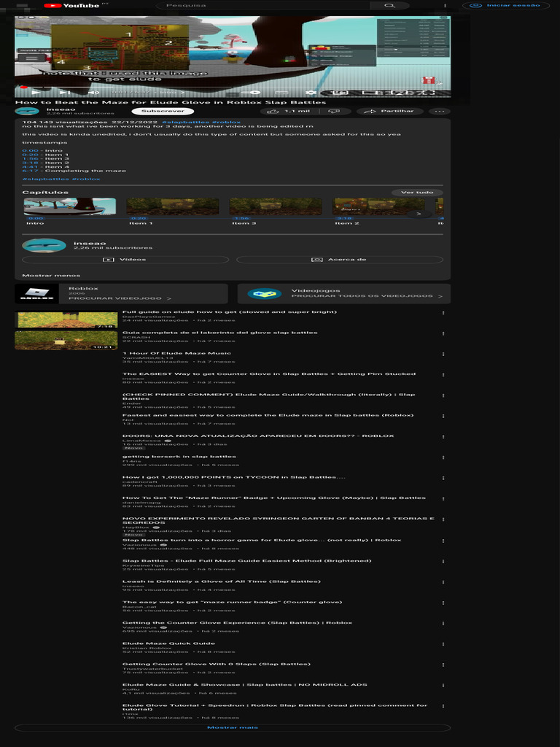The image size is (560, 747).
Task: Open the Partilhar share dialog
Action: pos(390,112)
